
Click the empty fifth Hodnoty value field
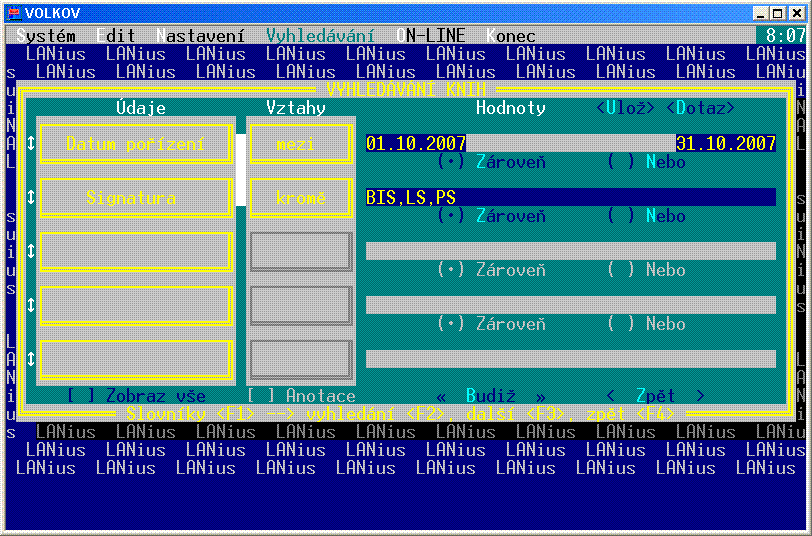[571, 358]
